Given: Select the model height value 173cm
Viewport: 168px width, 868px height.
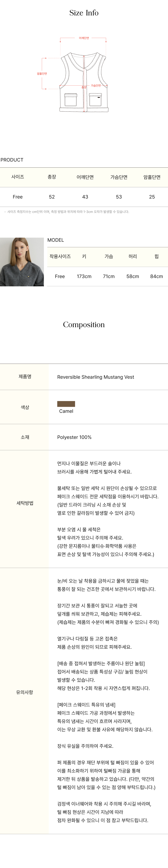Looking at the screenshot, I should pyautogui.click(x=84, y=276).
